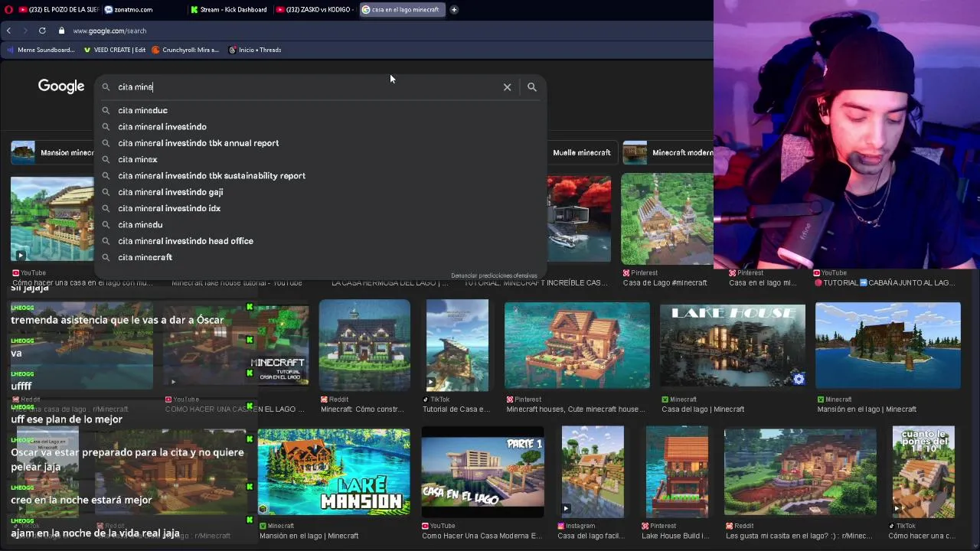Choose suggestion cita mineral investindo tbk annual report
The height and width of the screenshot is (551, 980).
click(320, 143)
